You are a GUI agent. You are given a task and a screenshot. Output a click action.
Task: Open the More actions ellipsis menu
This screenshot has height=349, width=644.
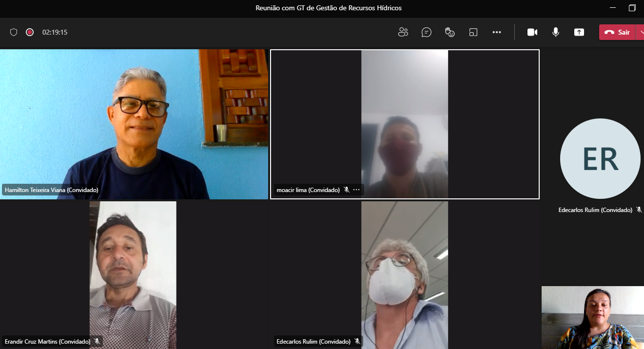click(x=497, y=32)
